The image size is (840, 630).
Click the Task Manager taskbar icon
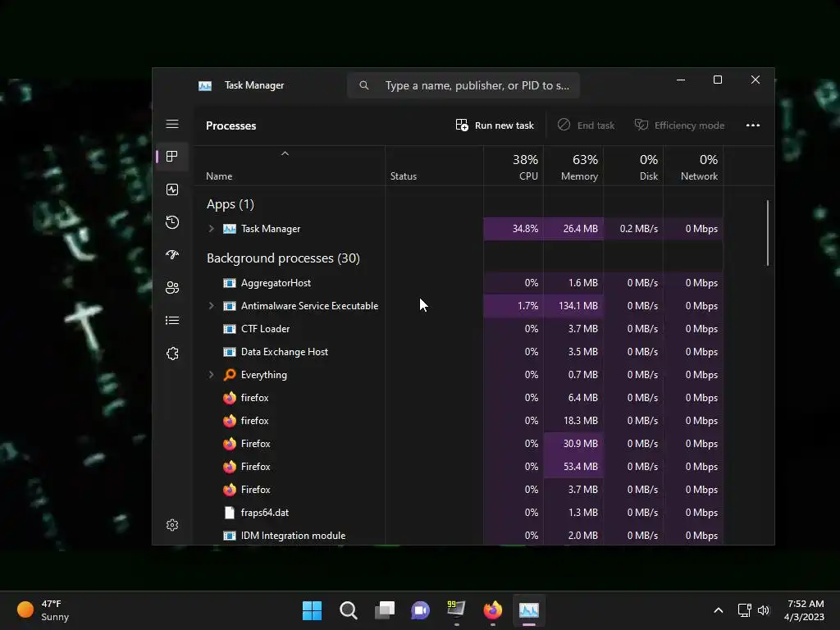[x=529, y=610]
